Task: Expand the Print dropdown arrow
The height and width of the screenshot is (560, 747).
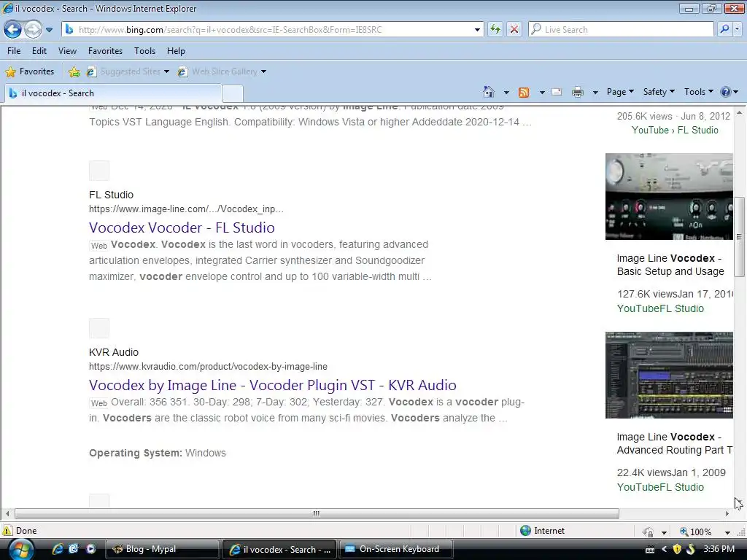Action: pos(595,93)
